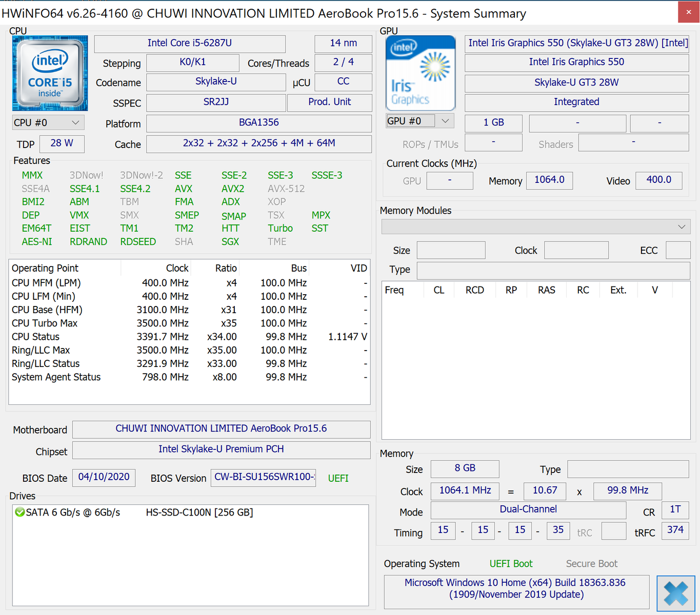Select the HS-SSD-C100N [256 GB] drive entry
The height and width of the screenshot is (615, 700).
point(199,512)
